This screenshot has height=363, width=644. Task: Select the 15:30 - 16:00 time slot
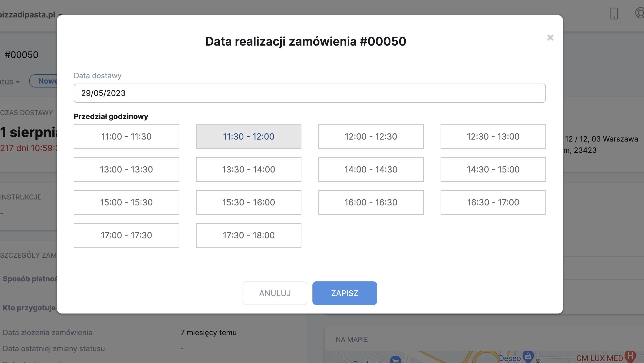click(x=248, y=202)
